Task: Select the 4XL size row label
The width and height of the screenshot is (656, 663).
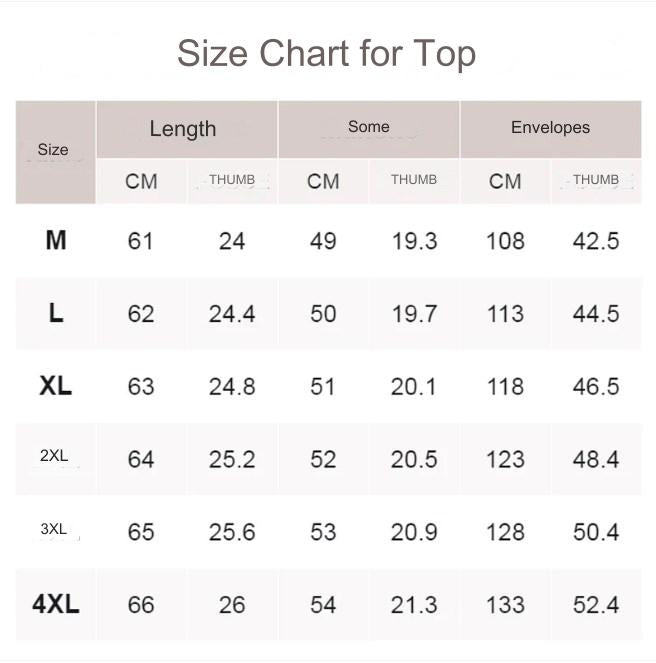Action: [x=56, y=604]
